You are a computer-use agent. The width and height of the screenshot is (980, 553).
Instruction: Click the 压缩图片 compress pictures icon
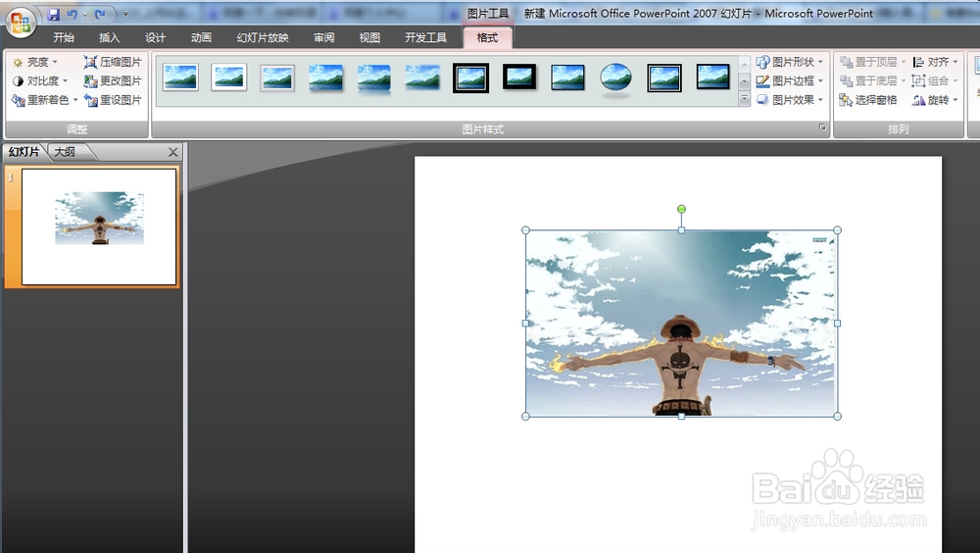pyautogui.click(x=90, y=62)
